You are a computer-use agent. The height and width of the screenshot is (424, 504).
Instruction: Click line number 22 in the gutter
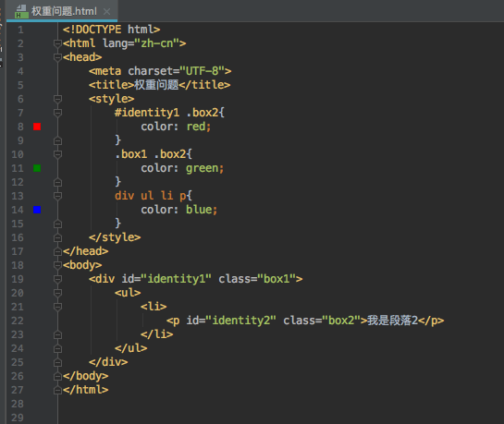18,321
